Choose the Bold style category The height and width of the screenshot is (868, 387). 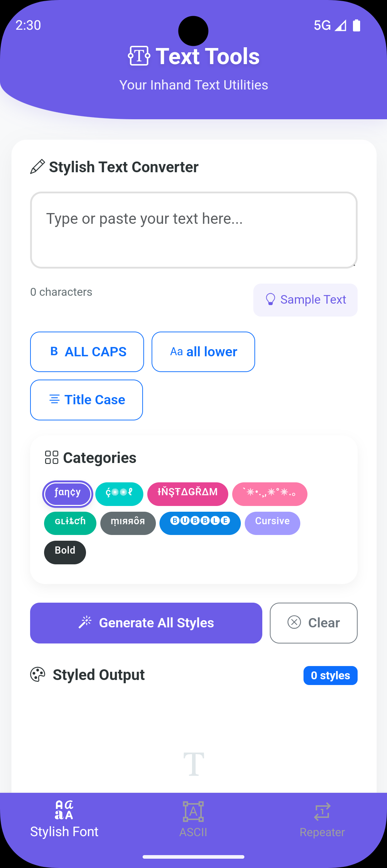[65, 552]
